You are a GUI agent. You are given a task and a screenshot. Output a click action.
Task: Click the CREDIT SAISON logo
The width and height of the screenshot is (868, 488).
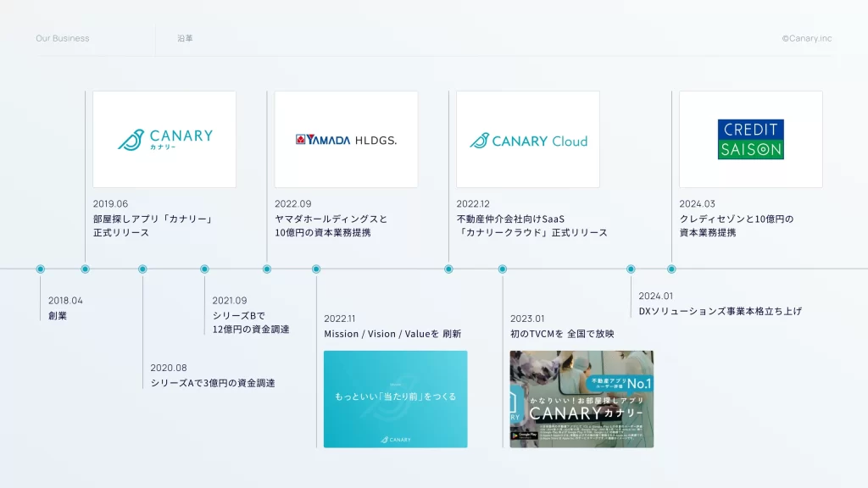click(750, 140)
